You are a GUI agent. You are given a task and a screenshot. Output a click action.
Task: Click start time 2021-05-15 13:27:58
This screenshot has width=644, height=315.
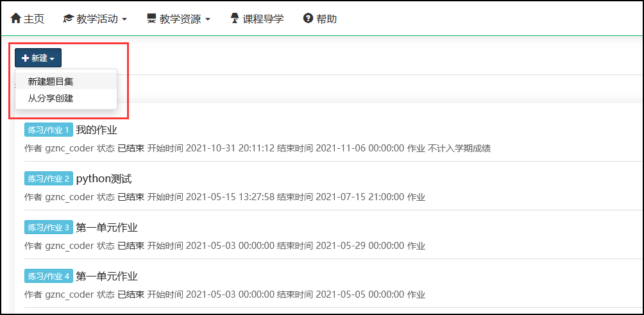[x=230, y=197]
